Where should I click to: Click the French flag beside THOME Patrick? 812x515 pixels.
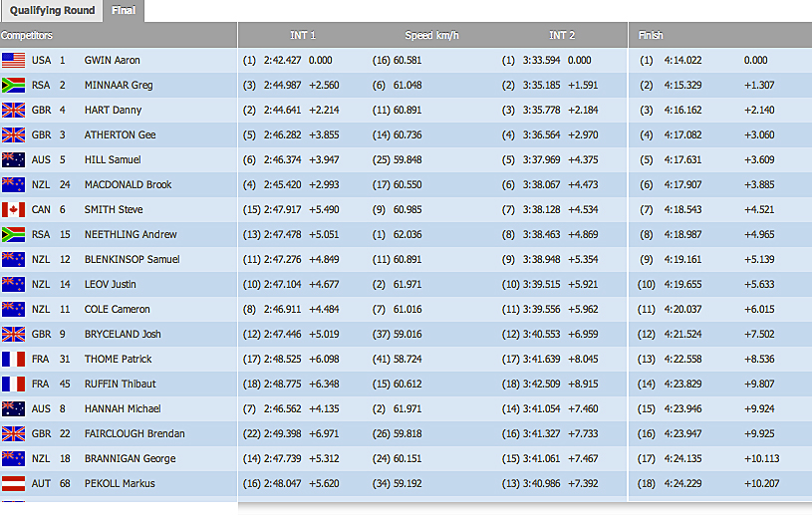(13, 359)
